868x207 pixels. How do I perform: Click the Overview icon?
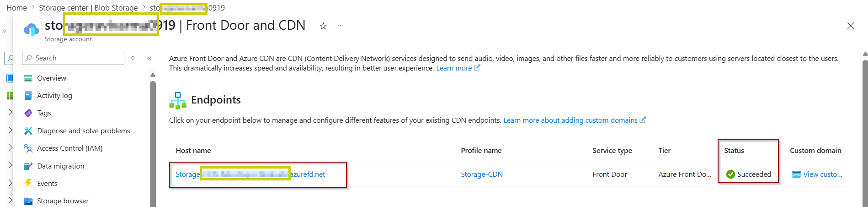[x=28, y=78]
